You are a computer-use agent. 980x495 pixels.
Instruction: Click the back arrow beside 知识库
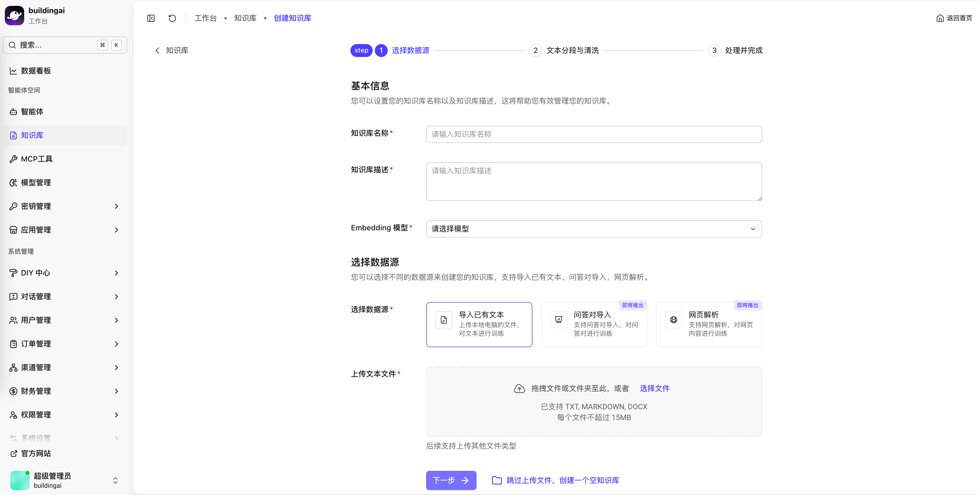pos(158,51)
